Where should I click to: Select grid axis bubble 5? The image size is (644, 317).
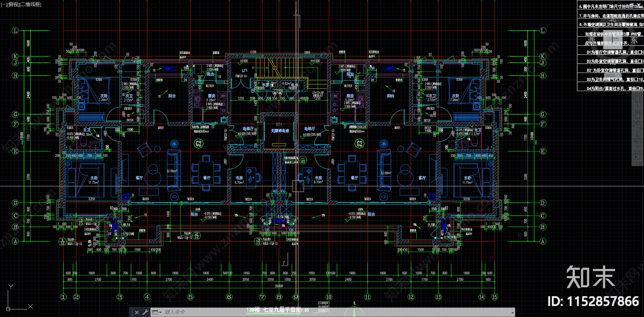[x=190, y=297]
